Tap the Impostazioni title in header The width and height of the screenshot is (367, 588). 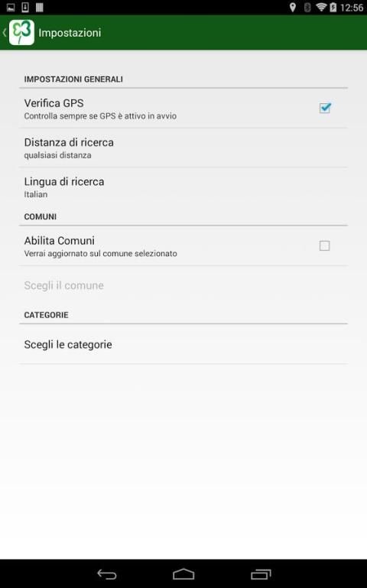[70, 33]
